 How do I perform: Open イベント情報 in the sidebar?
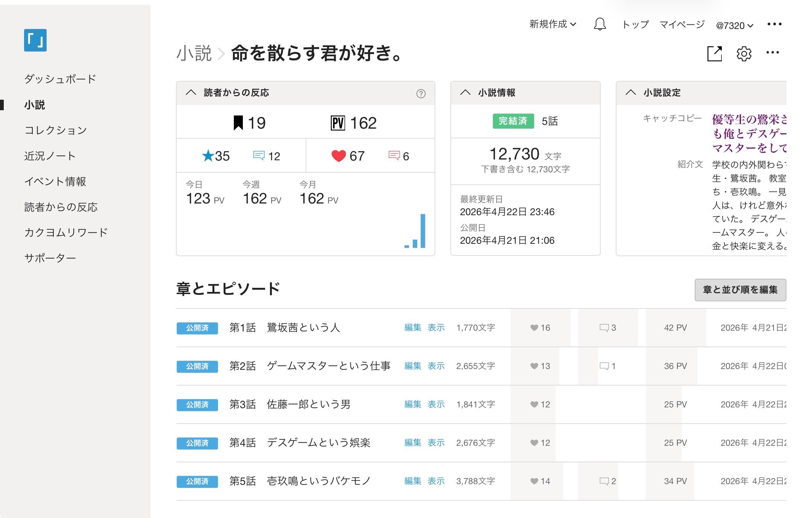click(x=55, y=181)
